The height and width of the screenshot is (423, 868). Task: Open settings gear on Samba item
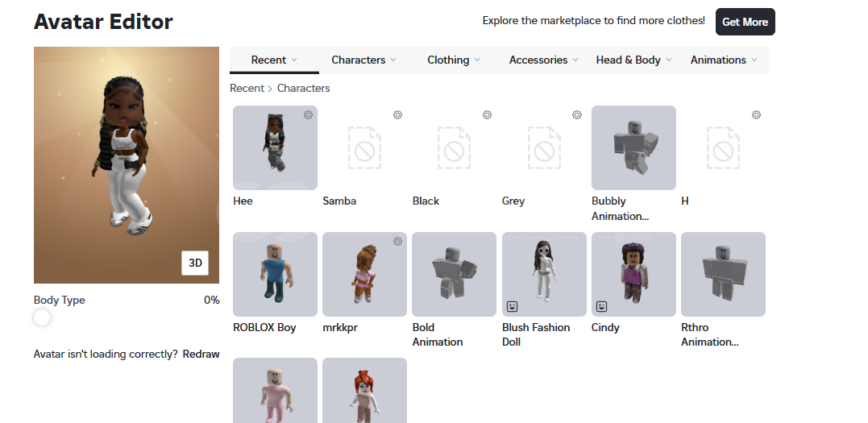pyautogui.click(x=397, y=115)
